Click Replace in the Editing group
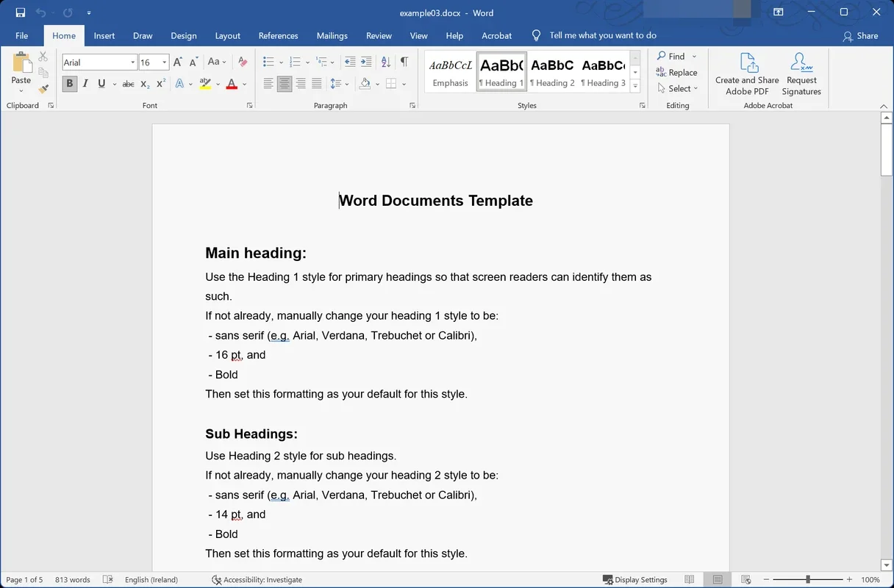The height and width of the screenshot is (588, 894). pos(677,72)
